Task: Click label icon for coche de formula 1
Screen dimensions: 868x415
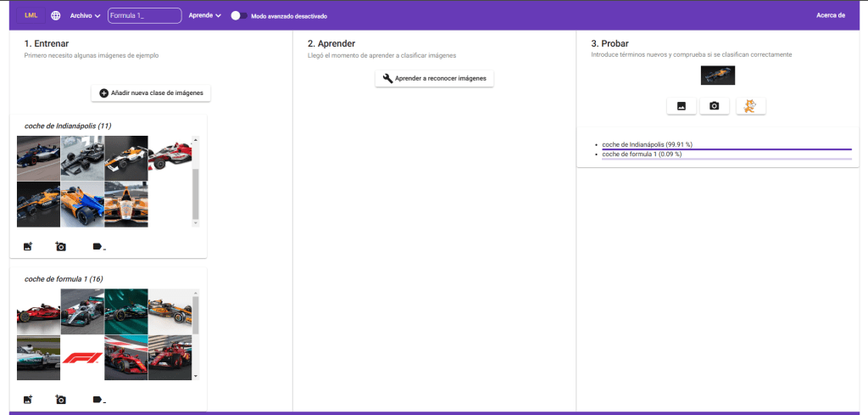Action: 97,399
